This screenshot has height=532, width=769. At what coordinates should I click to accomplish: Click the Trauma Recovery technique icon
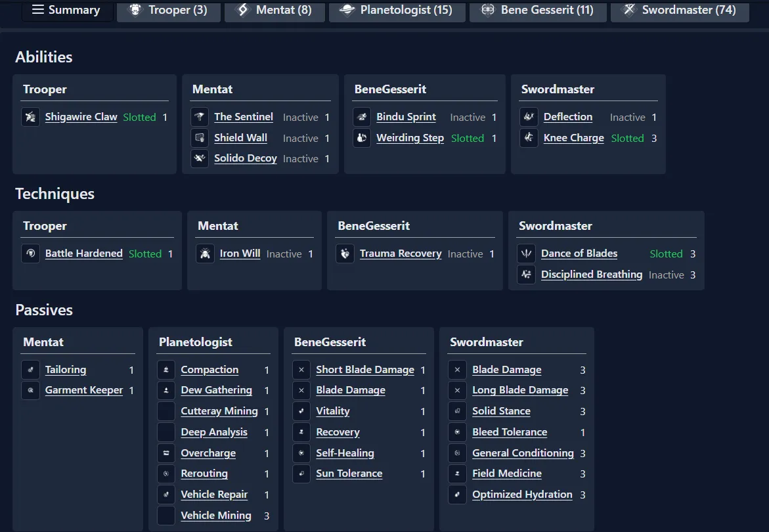(x=345, y=254)
